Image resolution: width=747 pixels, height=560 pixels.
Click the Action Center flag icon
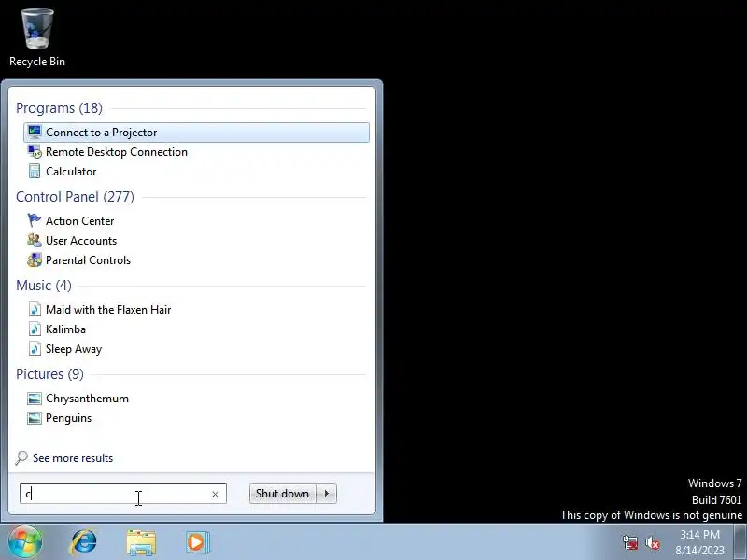click(x=35, y=220)
